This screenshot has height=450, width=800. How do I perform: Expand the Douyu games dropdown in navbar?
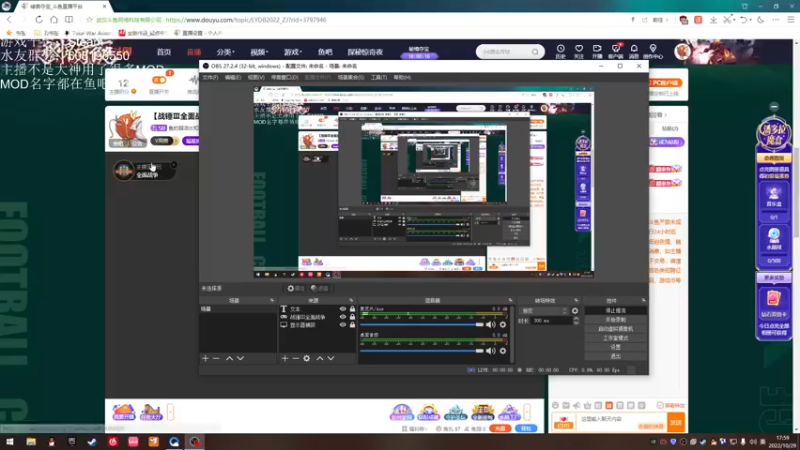pyautogui.click(x=293, y=52)
